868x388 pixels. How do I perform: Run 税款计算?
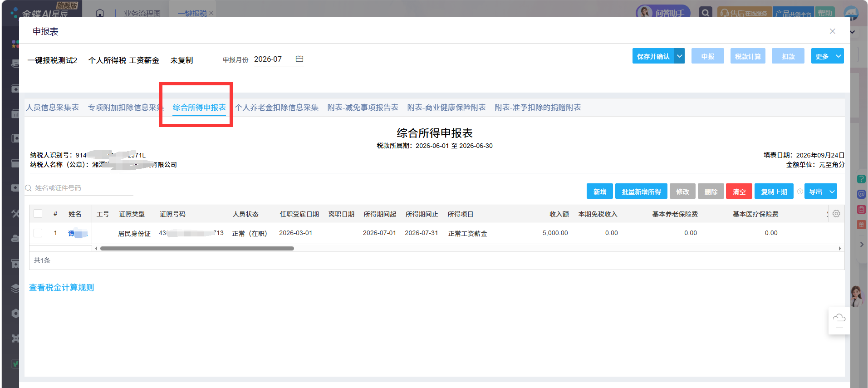pyautogui.click(x=748, y=56)
